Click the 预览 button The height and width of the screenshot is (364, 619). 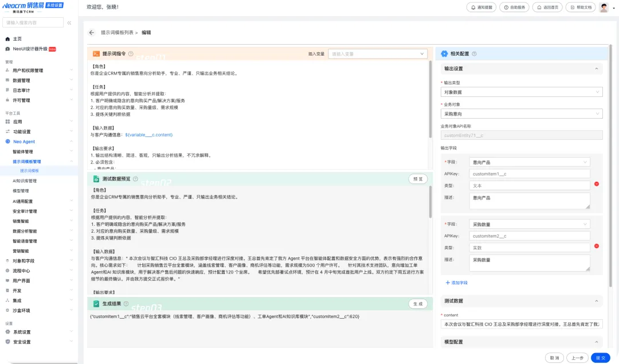point(418,179)
